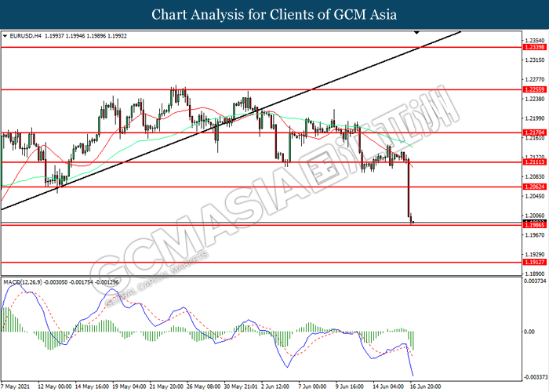Click the 14 Jun 04:00 time label

[388, 387]
